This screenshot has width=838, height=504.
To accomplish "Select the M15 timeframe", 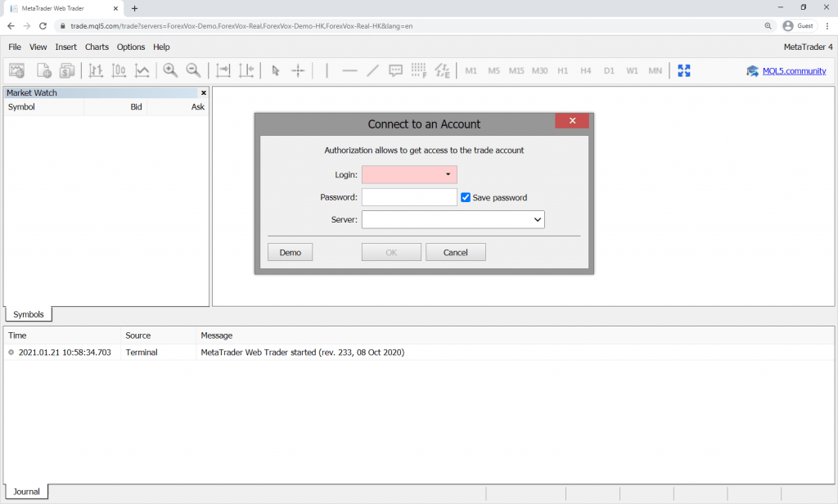I will [518, 70].
